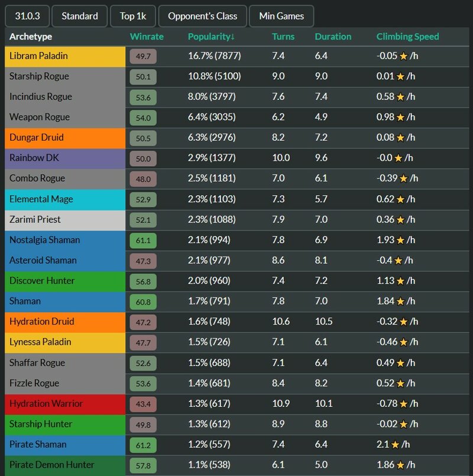Screen dimensions: 473x476
Task: Open the Shaffar Rogue archetype
Action: (x=65, y=364)
